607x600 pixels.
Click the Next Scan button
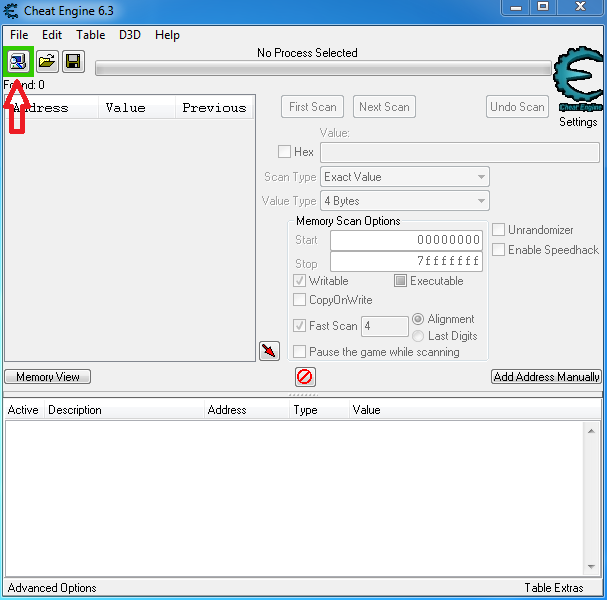384,106
